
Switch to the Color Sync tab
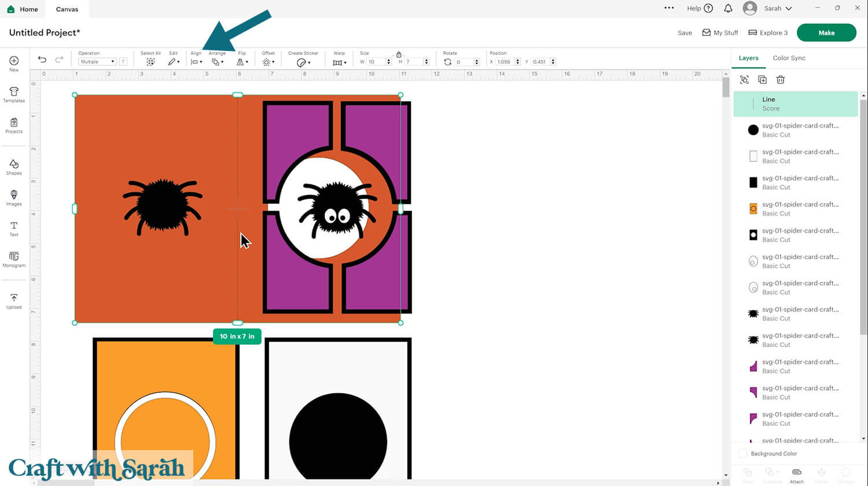[x=789, y=58]
